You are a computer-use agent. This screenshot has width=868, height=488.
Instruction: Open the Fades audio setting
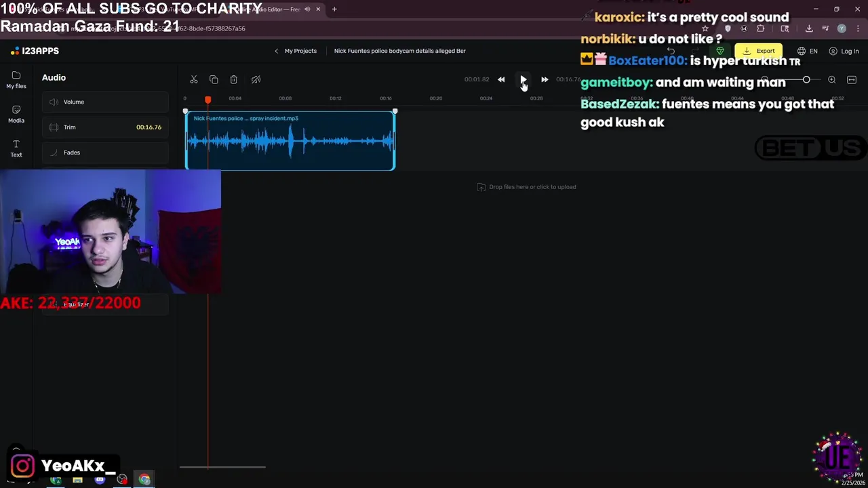click(105, 152)
